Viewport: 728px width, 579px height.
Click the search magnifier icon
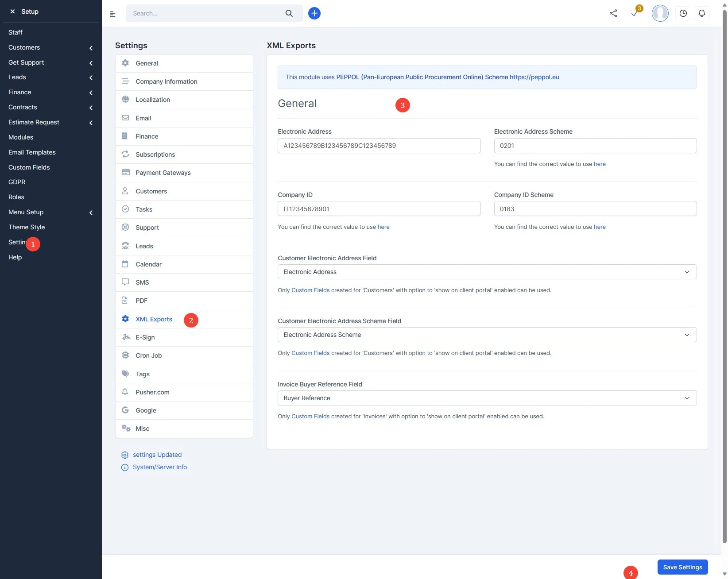click(289, 13)
